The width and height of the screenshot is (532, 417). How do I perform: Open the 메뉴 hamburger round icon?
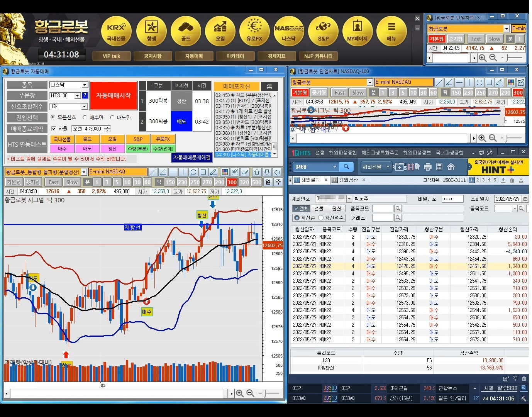click(391, 31)
